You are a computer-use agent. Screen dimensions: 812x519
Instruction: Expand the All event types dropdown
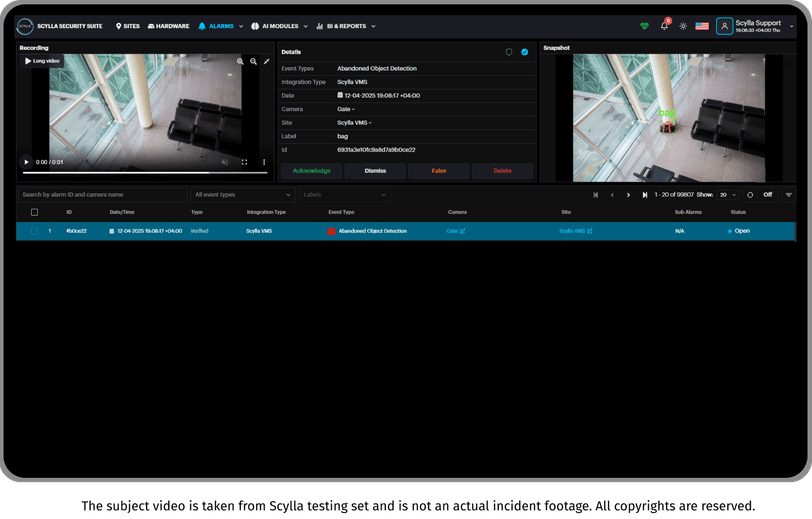tap(243, 195)
